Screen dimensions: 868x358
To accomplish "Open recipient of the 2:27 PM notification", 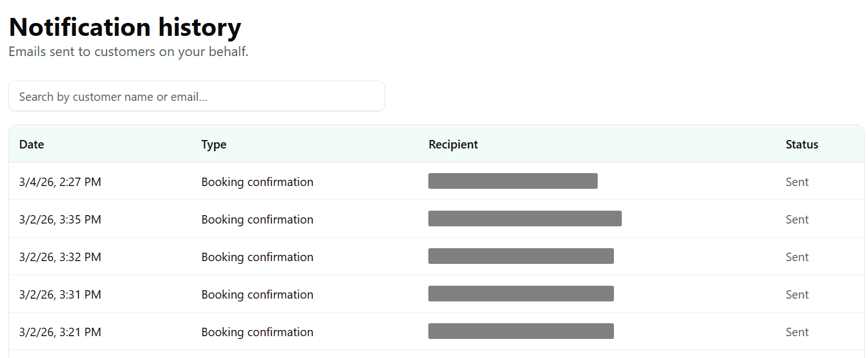I will click(513, 181).
